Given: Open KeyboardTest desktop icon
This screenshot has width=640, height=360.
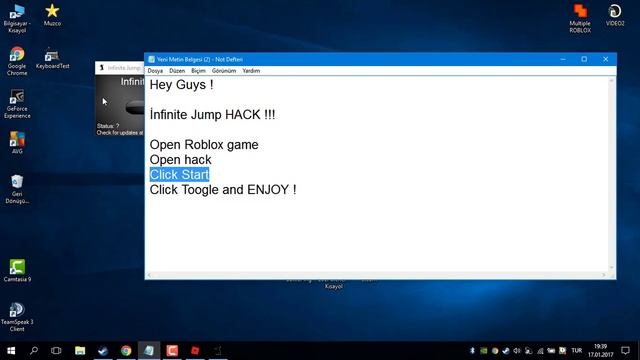Looking at the screenshot, I should pos(52,58).
